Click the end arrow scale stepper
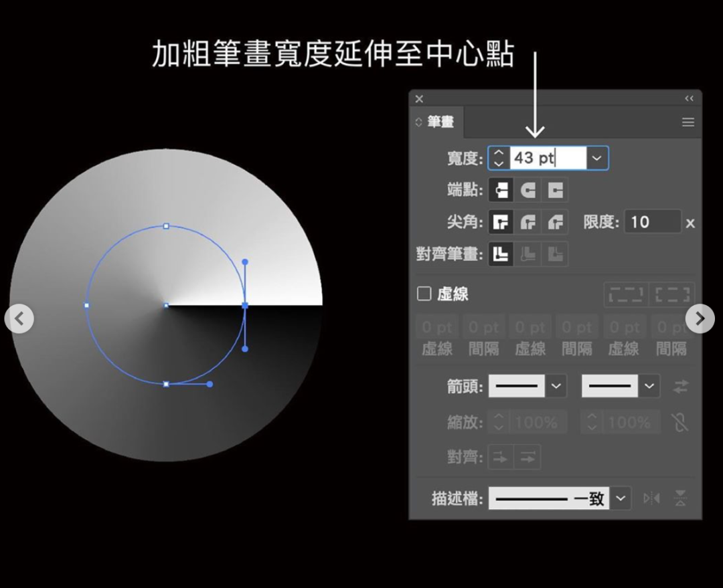 point(592,422)
